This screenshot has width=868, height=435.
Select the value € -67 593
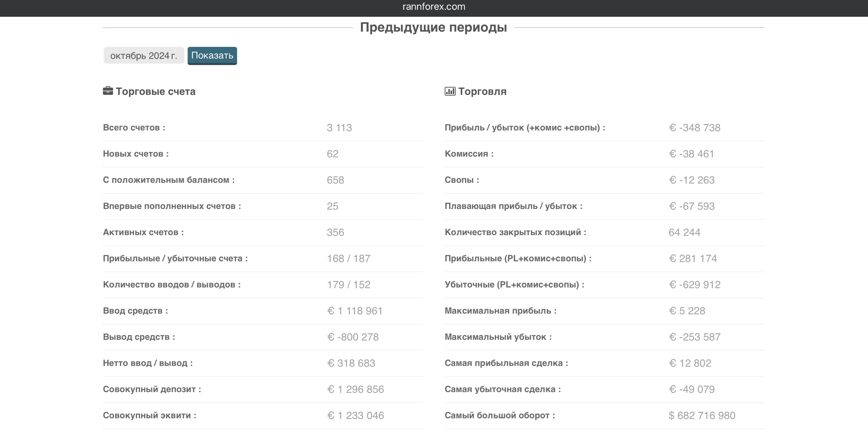[x=692, y=206]
